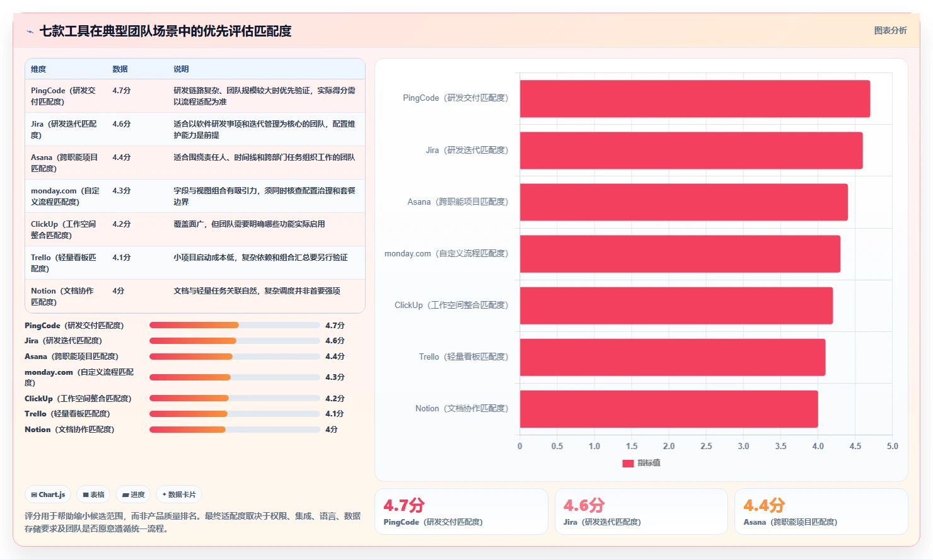This screenshot has height=560, width=933.
Task: Click the 图表分析 label in header
Action: click(890, 30)
